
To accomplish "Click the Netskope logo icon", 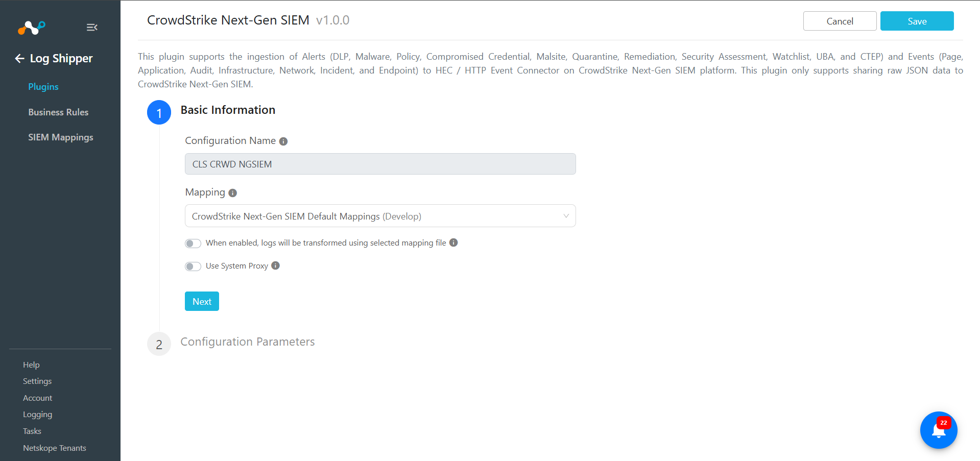I will 32,28.
